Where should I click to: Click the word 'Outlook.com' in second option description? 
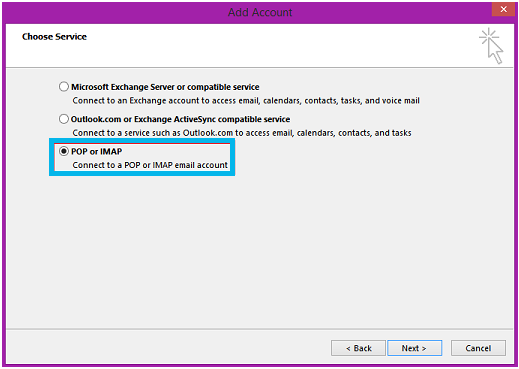point(208,133)
